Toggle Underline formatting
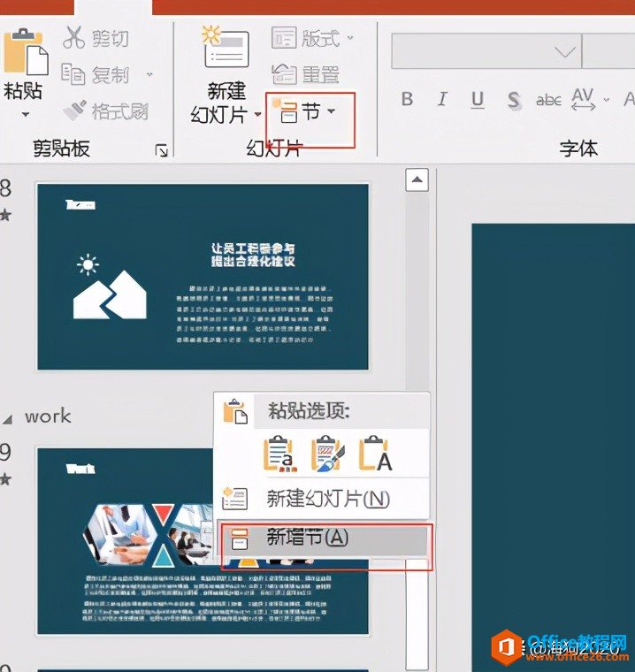This screenshot has height=672, width=635. point(478,100)
